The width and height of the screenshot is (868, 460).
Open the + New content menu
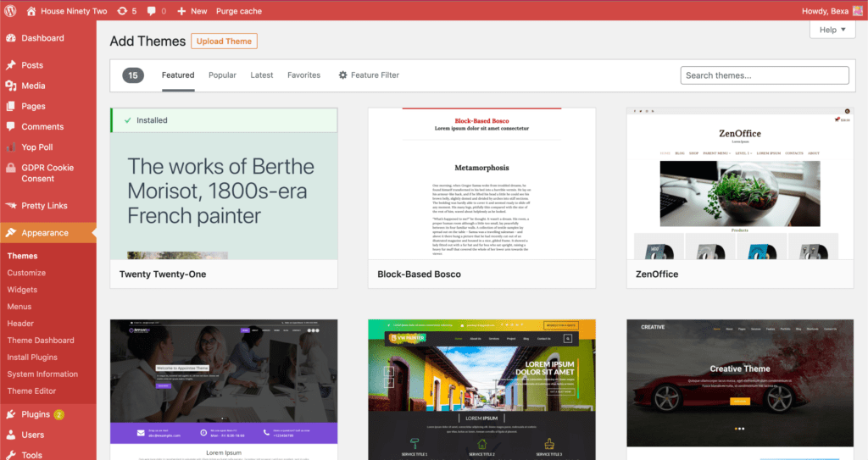click(x=192, y=11)
